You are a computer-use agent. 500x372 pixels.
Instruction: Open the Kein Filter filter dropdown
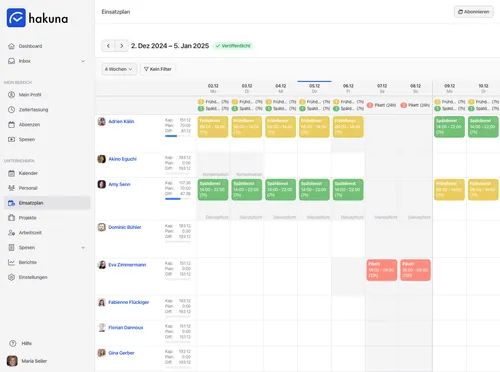[x=158, y=69]
